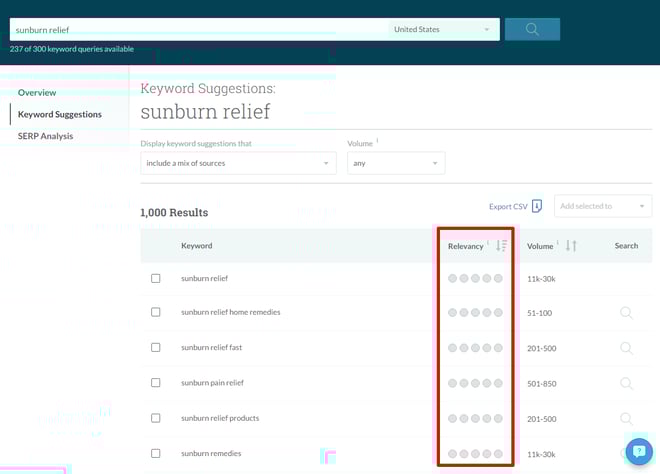Click 501-850 volume value
Viewport: 660px width, 474px height.
click(x=542, y=383)
